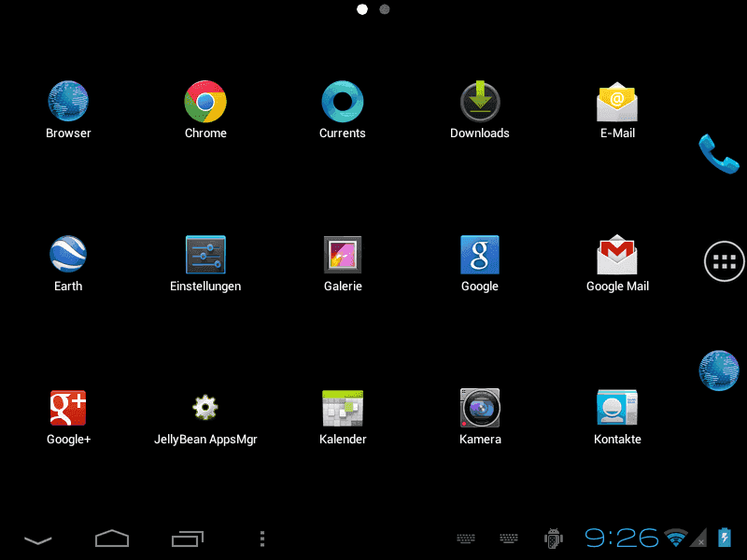Launch Google Earth
This screenshot has height=560, width=747.
pos(68,263)
